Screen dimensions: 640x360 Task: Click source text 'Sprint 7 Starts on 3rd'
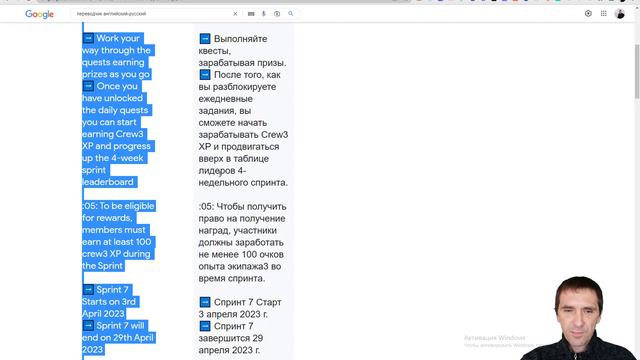(x=110, y=296)
